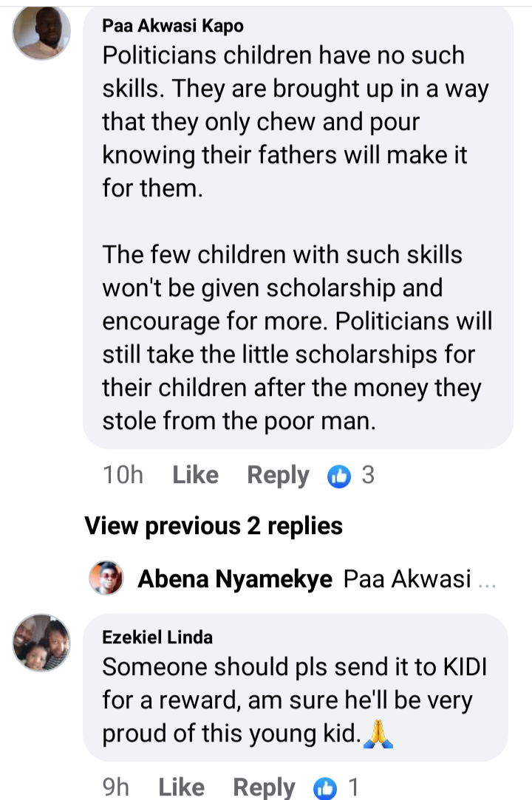Tap the 10h timestamp
Viewport: 532px width, 800px height.
pyautogui.click(x=123, y=475)
